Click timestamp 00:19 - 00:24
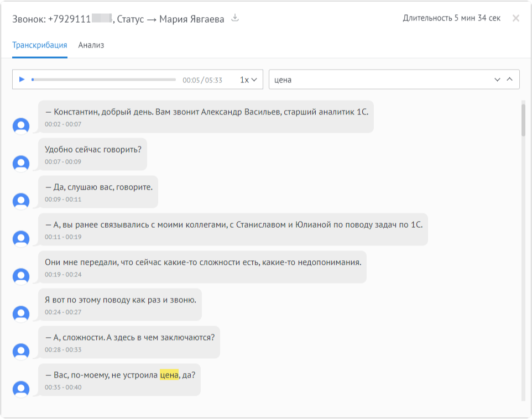 click(x=63, y=275)
